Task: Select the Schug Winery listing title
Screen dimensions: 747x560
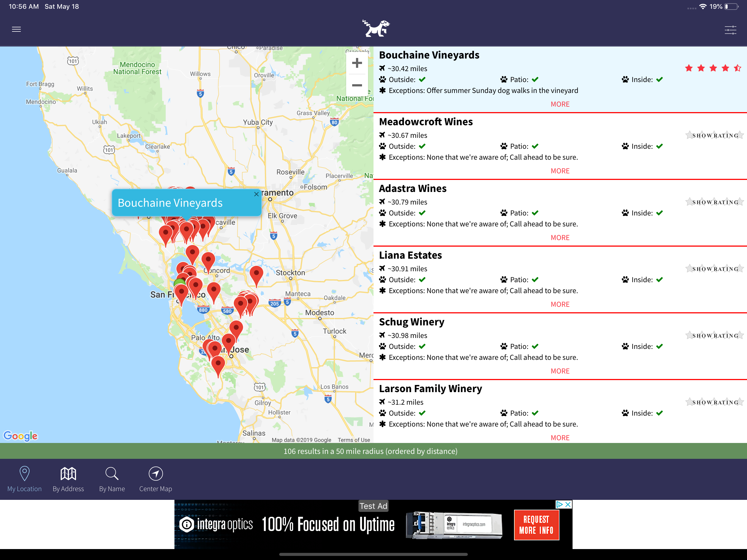Action: (412, 322)
